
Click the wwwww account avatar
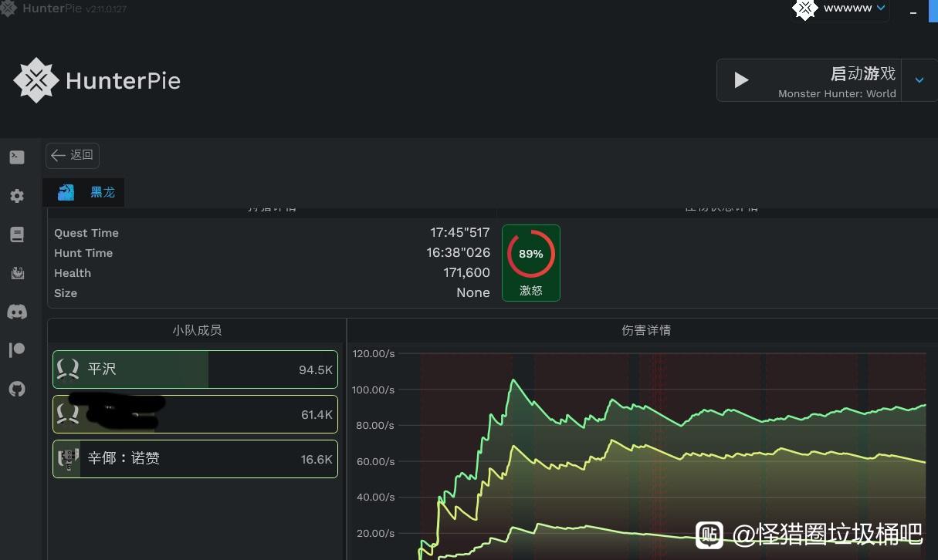pyautogui.click(x=805, y=9)
